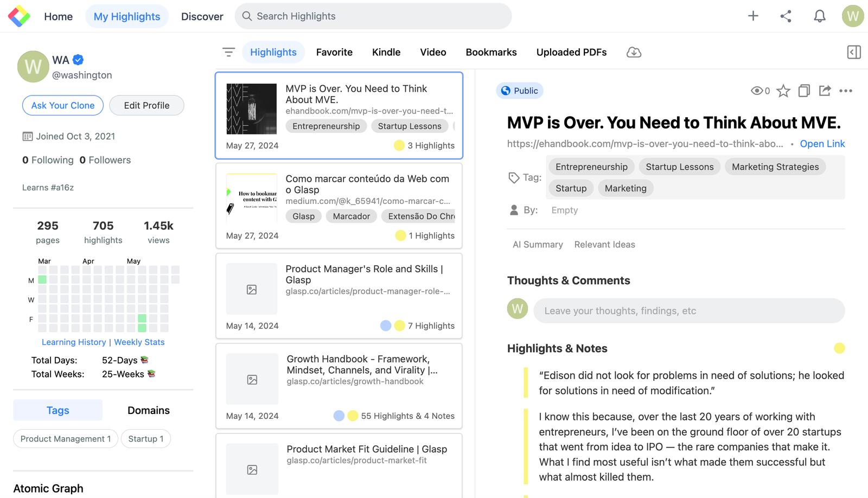Open the plus add-new icon

(x=753, y=16)
